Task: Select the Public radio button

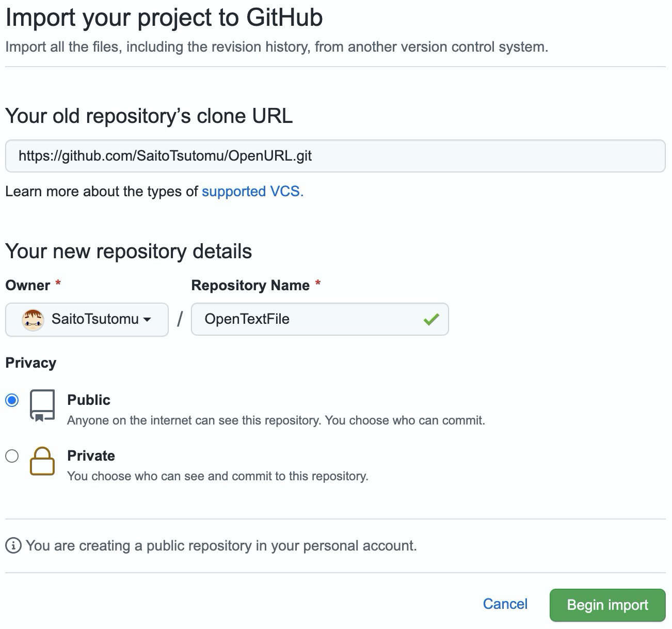Action: coord(12,400)
